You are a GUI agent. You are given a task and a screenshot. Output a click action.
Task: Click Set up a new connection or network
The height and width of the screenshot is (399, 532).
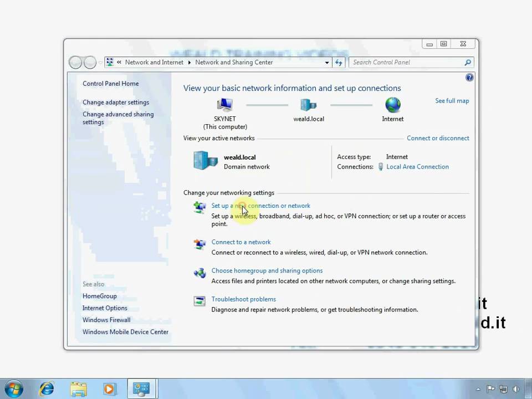[x=260, y=206]
